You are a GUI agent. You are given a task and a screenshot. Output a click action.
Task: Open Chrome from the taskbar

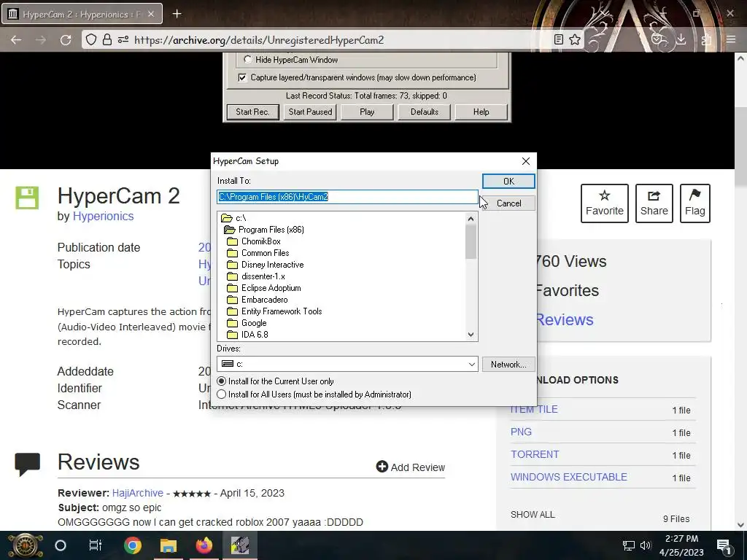pyautogui.click(x=133, y=545)
